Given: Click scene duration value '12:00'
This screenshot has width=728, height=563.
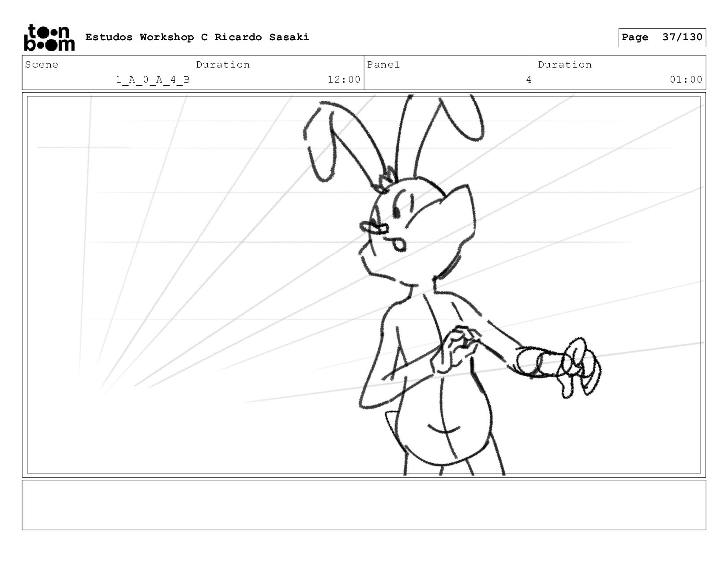Looking at the screenshot, I should click(344, 79).
